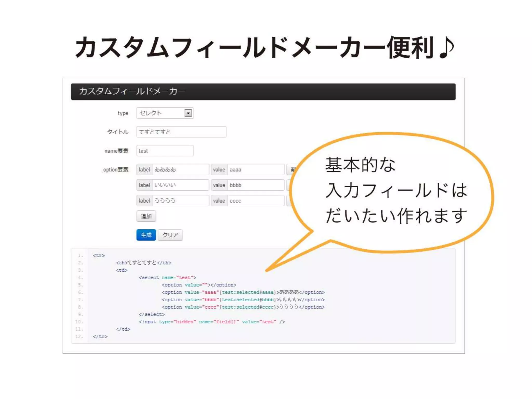Click the closing </select> code line
The width and height of the screenshot is (532, 399).
point(152,314)
